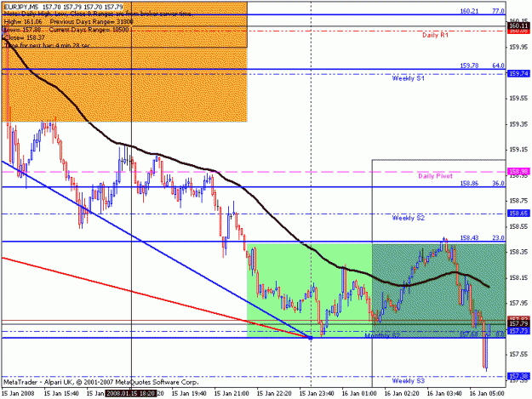Click the '158.43 23.0' Fibonacci level label
Viewport: 532px width, 399px height.
pos(482,238)
